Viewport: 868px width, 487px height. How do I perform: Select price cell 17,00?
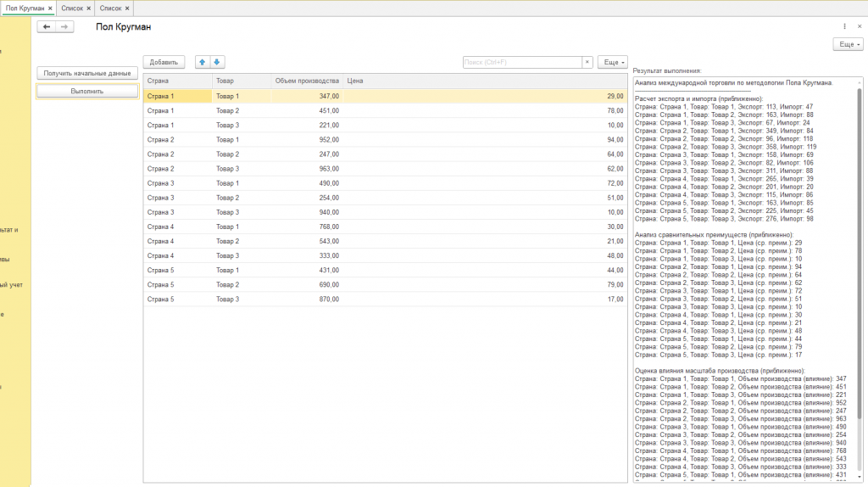click(x=486, y=299)
